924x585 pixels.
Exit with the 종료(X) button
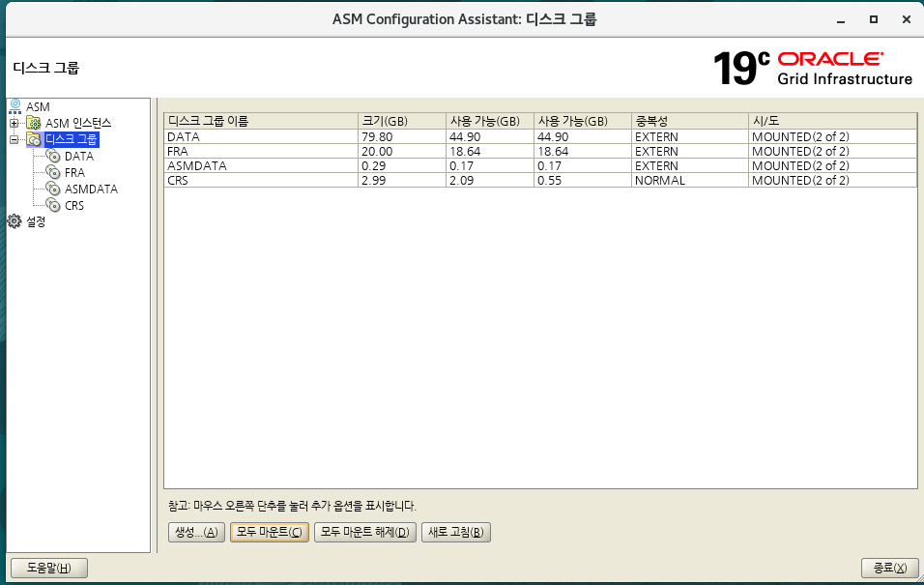(890, 568)
